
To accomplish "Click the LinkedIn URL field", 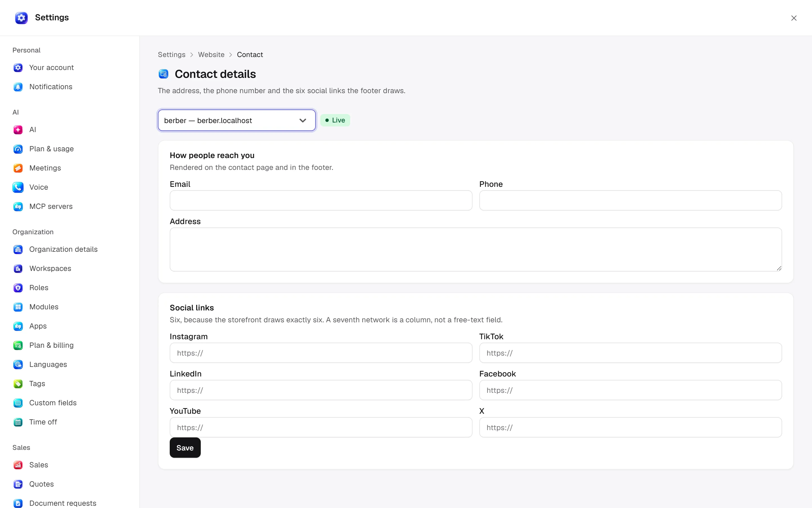I will point(321,390).
